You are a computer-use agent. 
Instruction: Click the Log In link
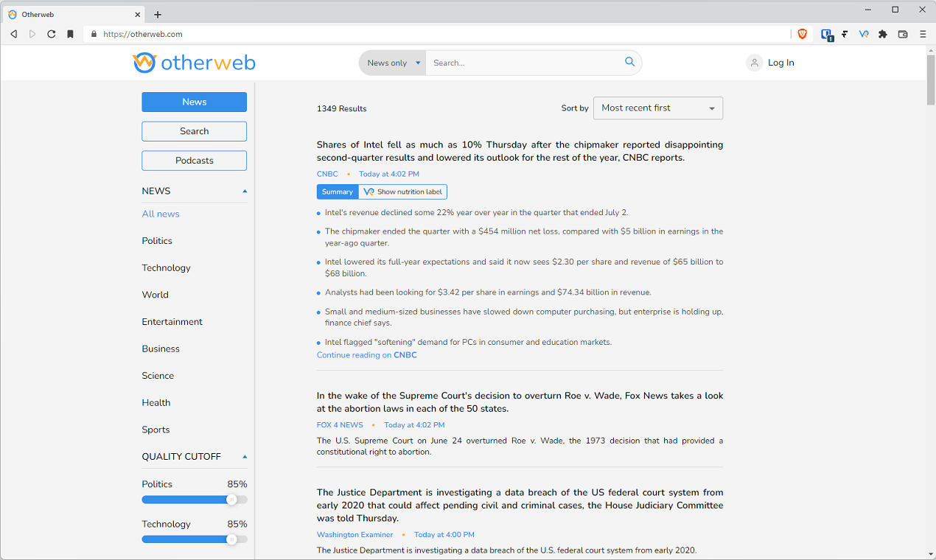781,63
